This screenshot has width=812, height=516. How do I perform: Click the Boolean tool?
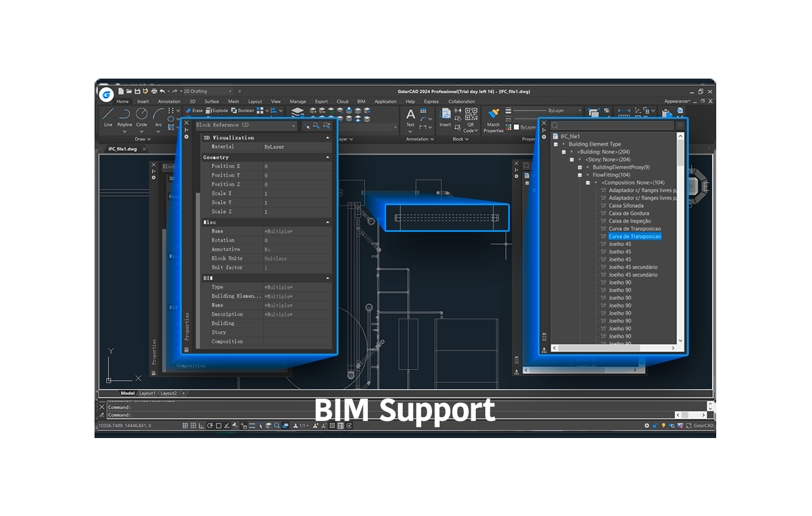click(242, 110)
